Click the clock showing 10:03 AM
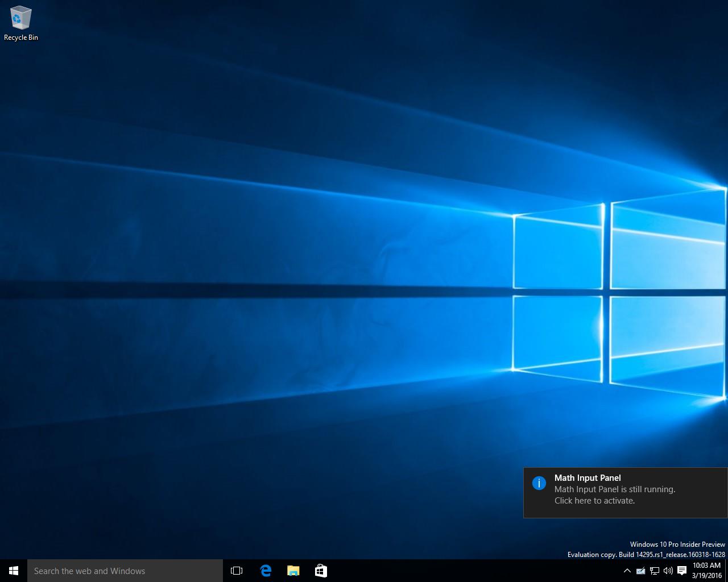Viewport: 728px width, 582px height. pos(707,571)
